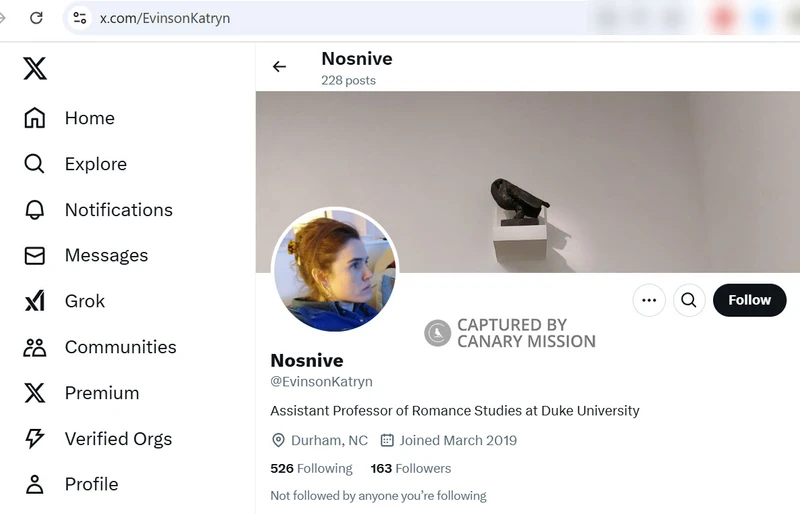The width and height of the screenshot is (800, 514).
Task: Click the location pin icon
Action: (278, 440)
